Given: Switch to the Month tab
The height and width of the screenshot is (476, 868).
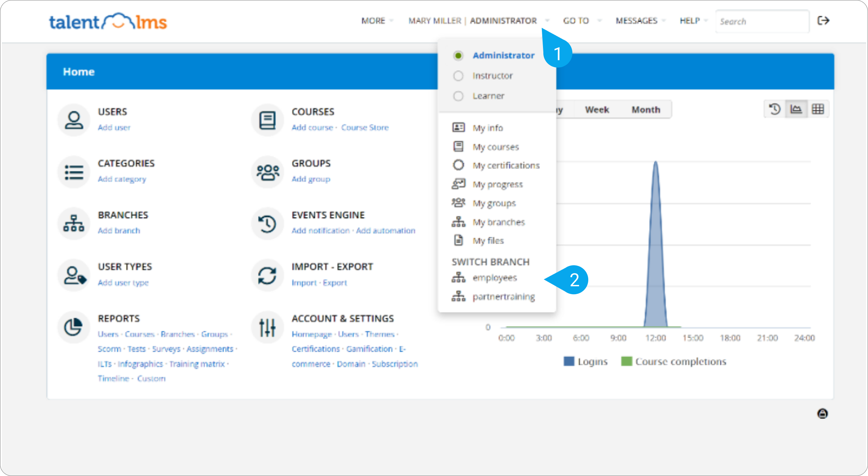Looking at the screenshot, I should pyautogui.click(x=646, y=110).
